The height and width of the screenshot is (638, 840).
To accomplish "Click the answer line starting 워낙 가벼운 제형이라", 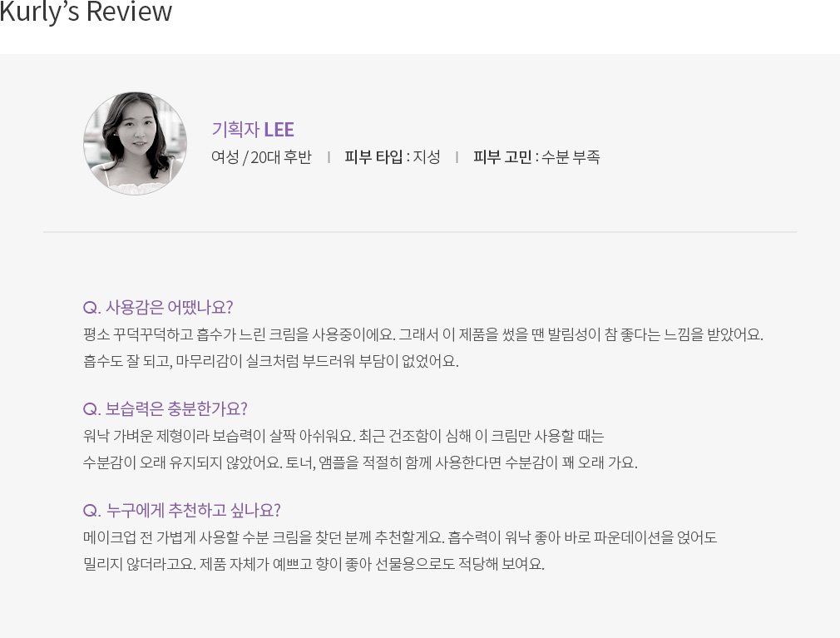I will pyautogui.click(x=343, y=436).
